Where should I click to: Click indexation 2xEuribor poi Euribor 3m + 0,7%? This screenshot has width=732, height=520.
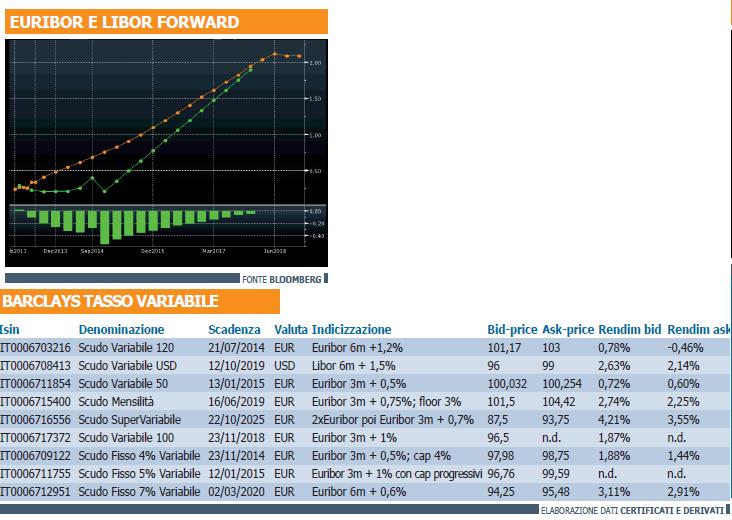(393, 420)
